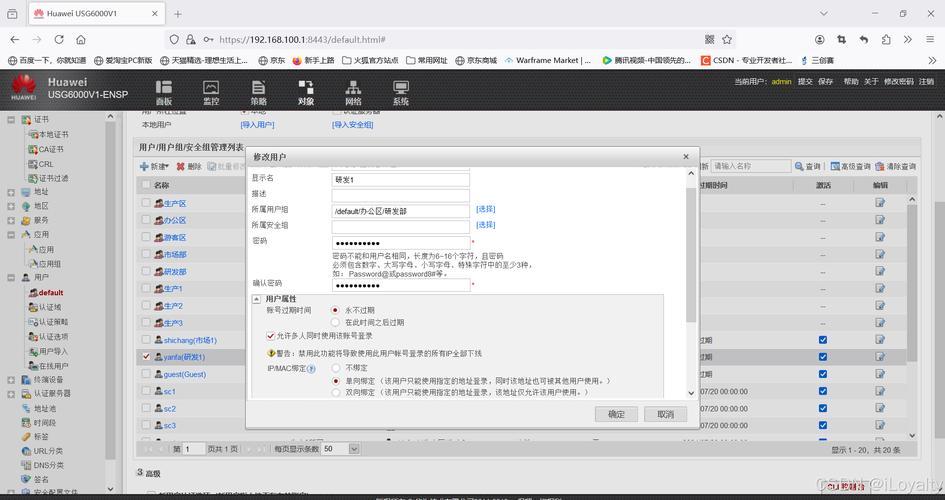Expand the 服务 tree node
The image size is (945, 500).
pyautogui.click(x=11, y=220)
